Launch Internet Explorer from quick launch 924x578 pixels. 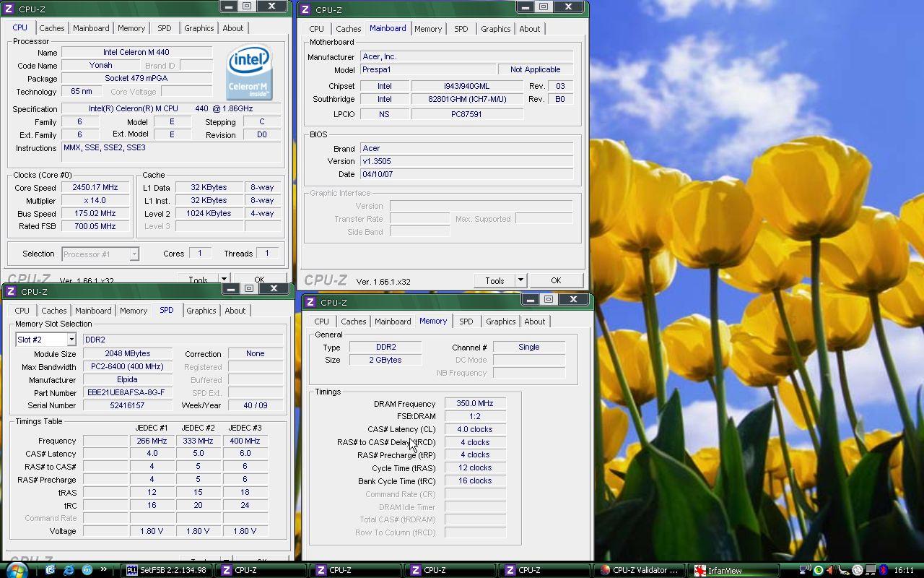(69, 570)
